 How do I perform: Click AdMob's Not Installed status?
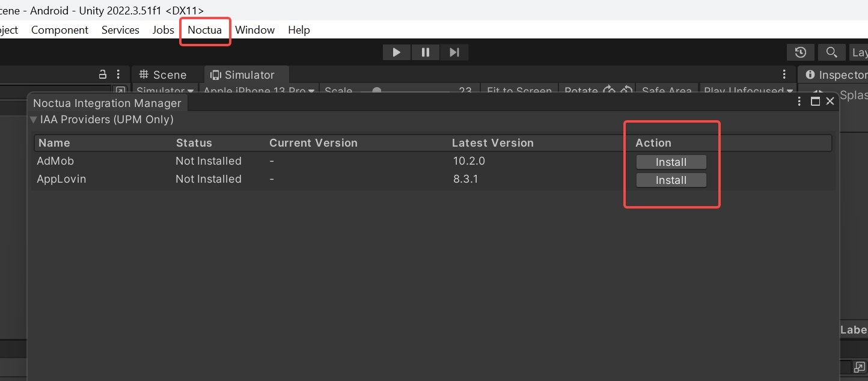point(209,161)
